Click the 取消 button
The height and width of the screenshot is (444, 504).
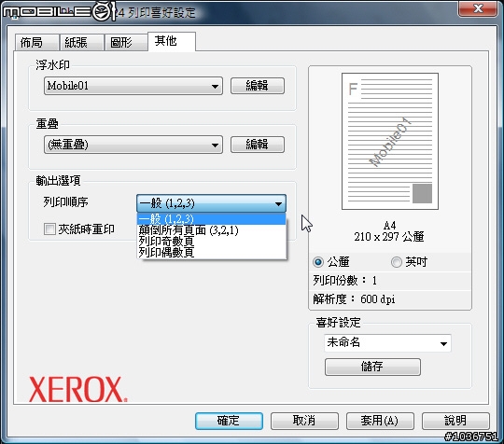coord(304,421)
